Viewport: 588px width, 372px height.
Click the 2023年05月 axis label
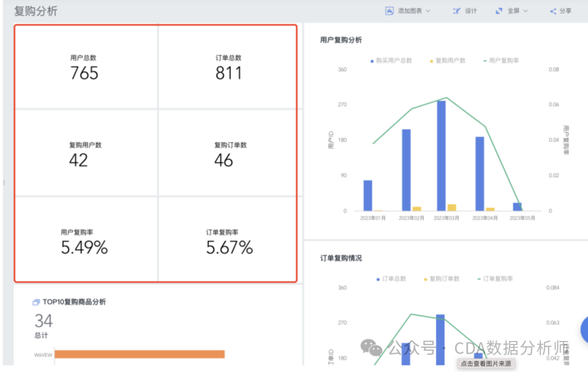pos(522,218)
